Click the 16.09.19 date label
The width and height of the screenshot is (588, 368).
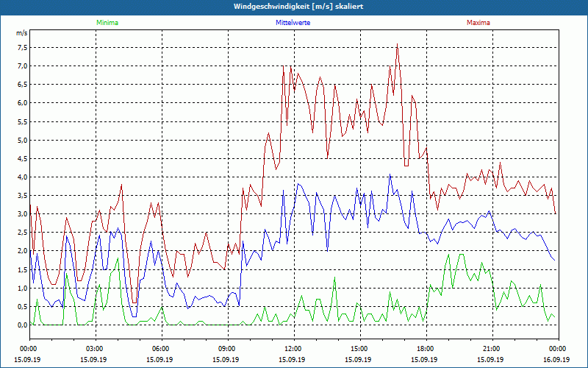[556, 359]
